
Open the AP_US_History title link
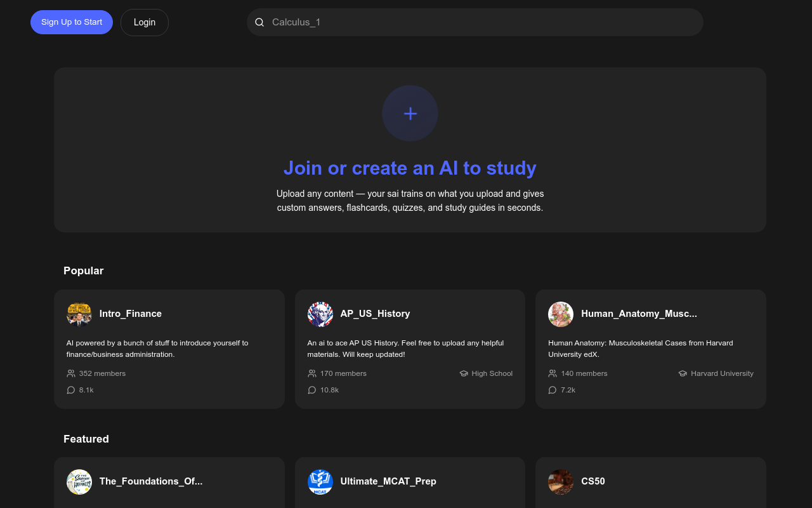[375, 314]
